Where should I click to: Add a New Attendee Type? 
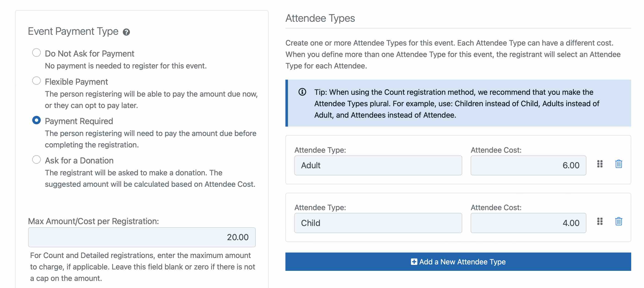click(x=458, y=261)
